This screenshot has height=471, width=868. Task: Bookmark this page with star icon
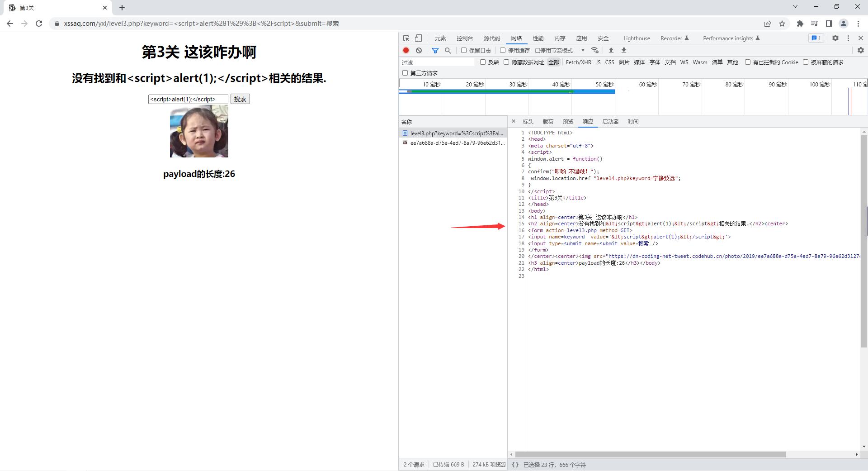[x=782, y=24]
